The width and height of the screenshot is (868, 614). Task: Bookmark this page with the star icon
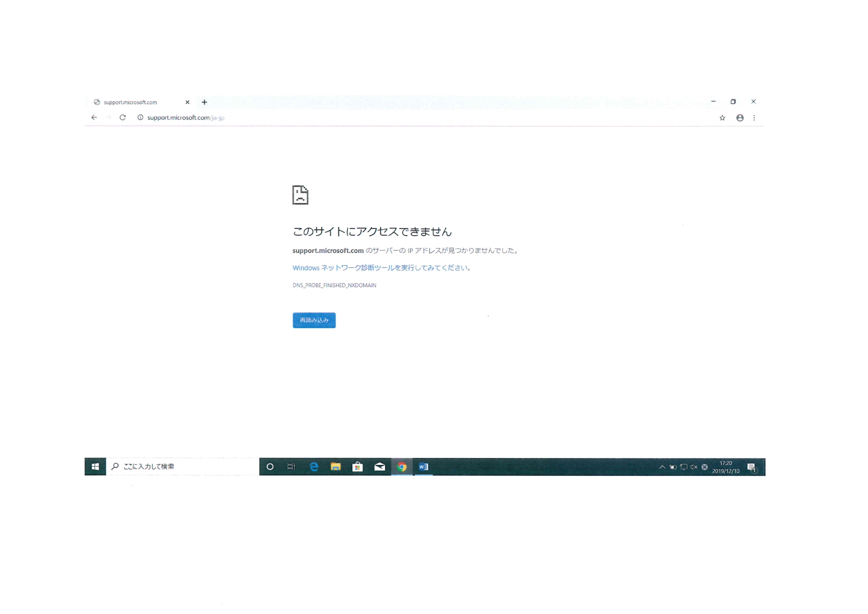pos(723,118)
